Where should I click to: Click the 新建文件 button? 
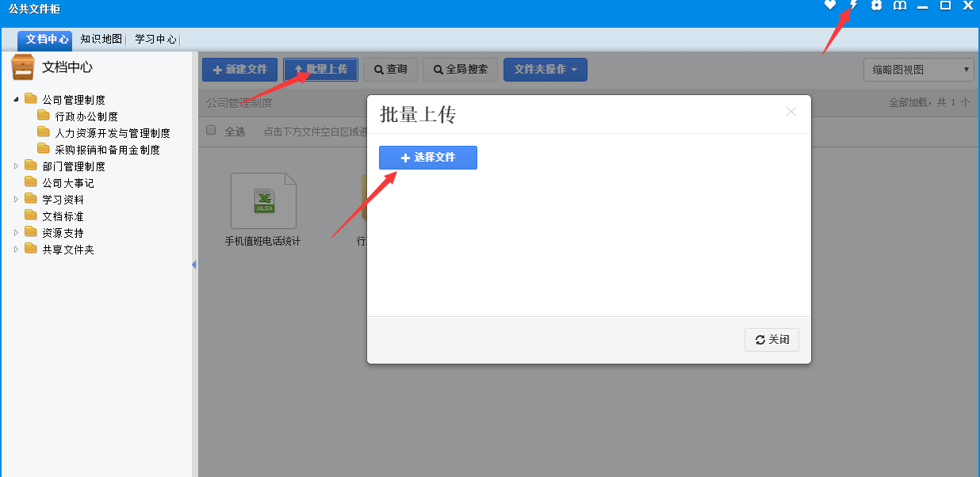pyautogui.click(x=239, y=70)
